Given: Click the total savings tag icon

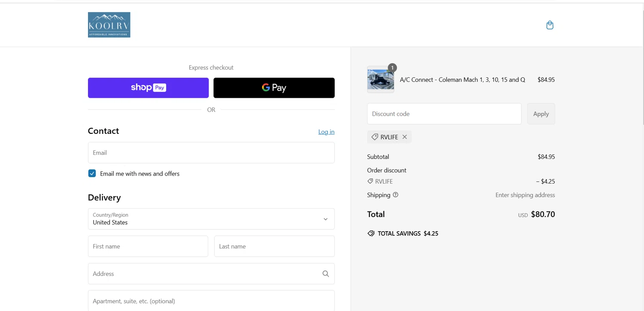Looking at the screenshot, I should [371, 233].
